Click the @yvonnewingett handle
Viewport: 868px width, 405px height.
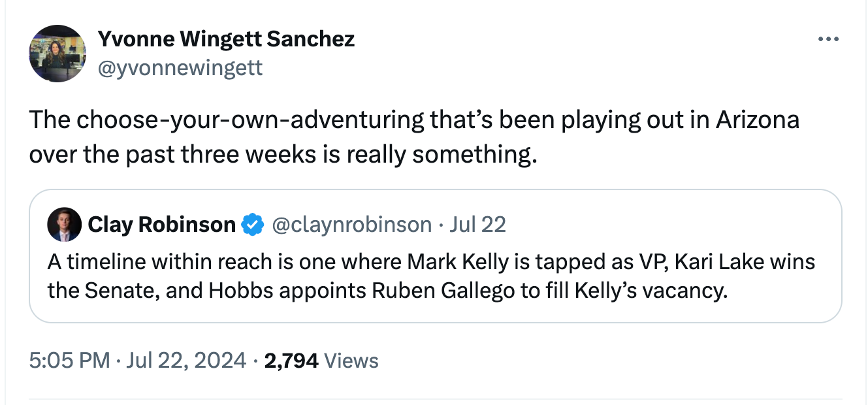pyautogui.click(x=180, y=67)
